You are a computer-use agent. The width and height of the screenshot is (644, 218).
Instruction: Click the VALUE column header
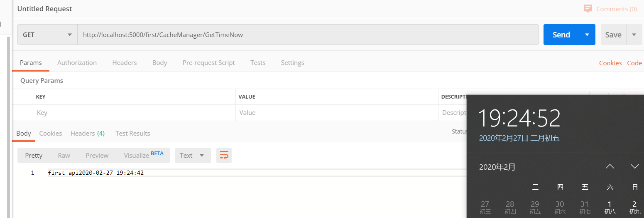point(247,97)
